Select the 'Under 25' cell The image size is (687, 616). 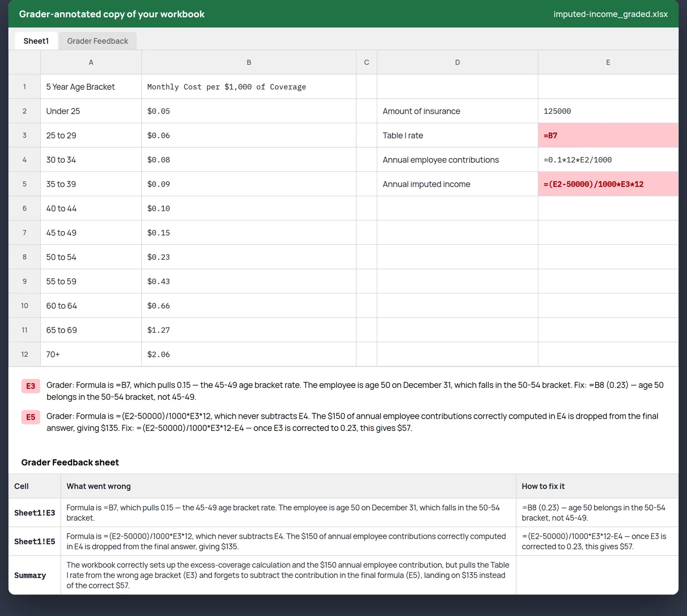tap(91, 111)
